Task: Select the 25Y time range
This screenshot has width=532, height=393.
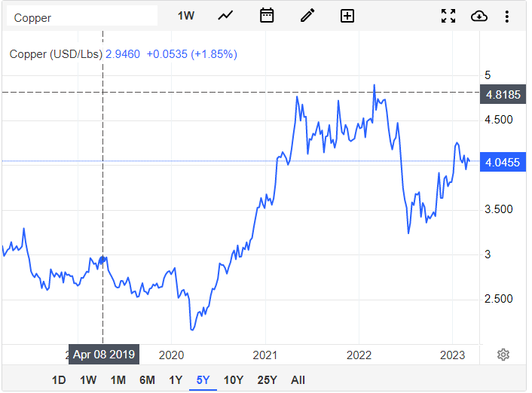Action: (267, 379)
